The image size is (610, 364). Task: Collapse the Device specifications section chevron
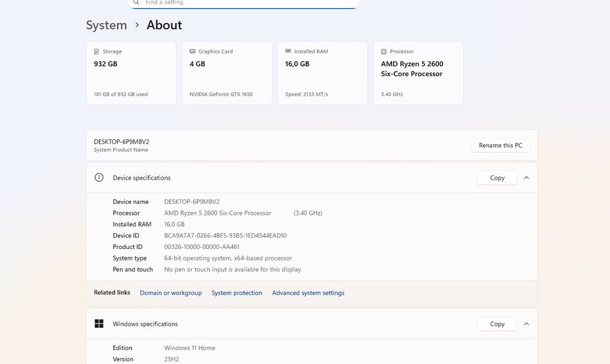(x=526, y=178)
